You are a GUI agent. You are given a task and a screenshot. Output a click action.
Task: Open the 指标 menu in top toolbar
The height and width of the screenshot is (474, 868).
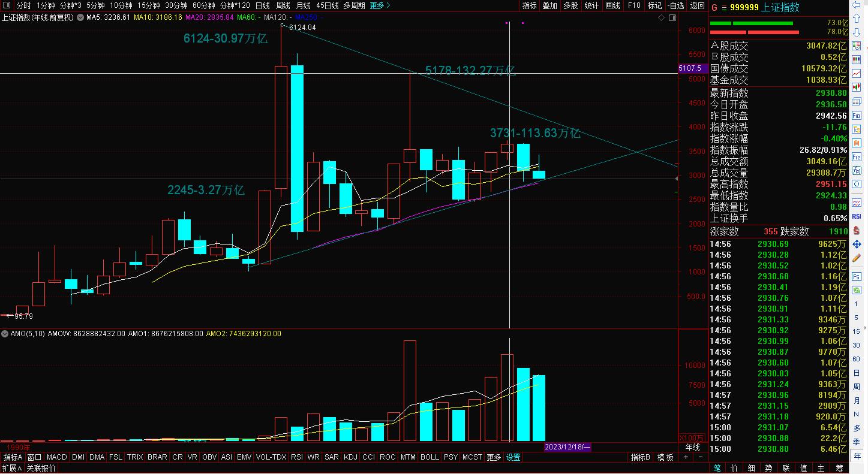[529, 5]
